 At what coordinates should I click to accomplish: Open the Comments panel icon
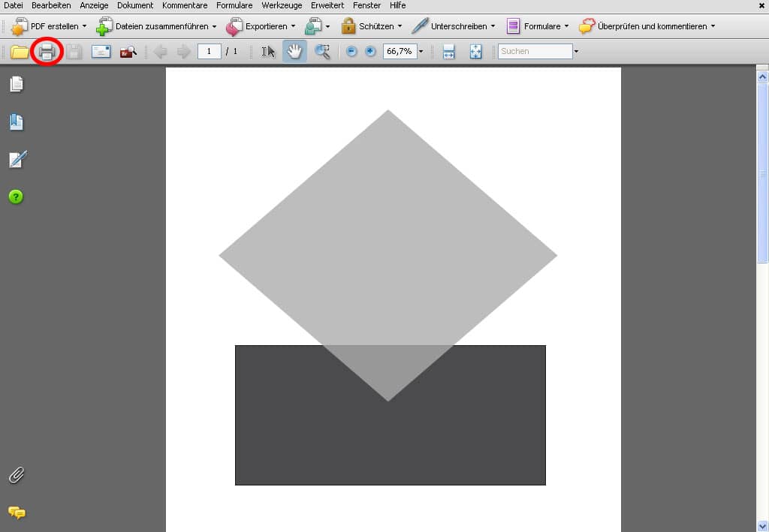tap(17, 513)
